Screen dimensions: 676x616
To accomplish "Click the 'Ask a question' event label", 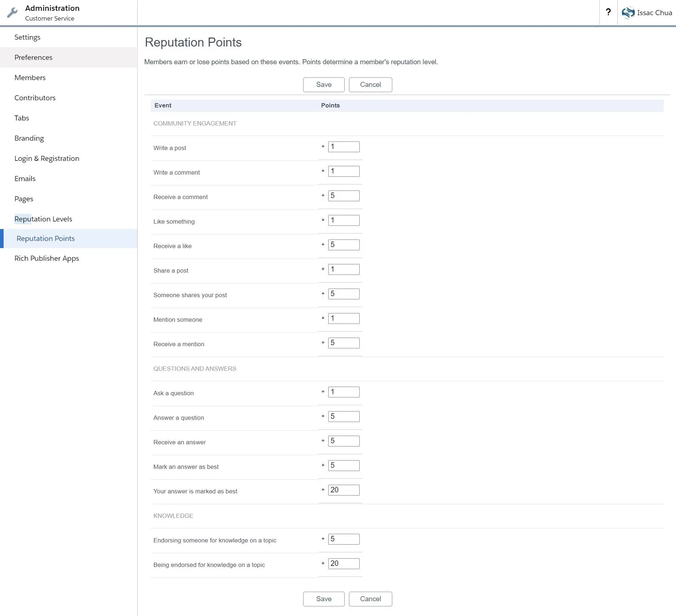I will [174, 393].
